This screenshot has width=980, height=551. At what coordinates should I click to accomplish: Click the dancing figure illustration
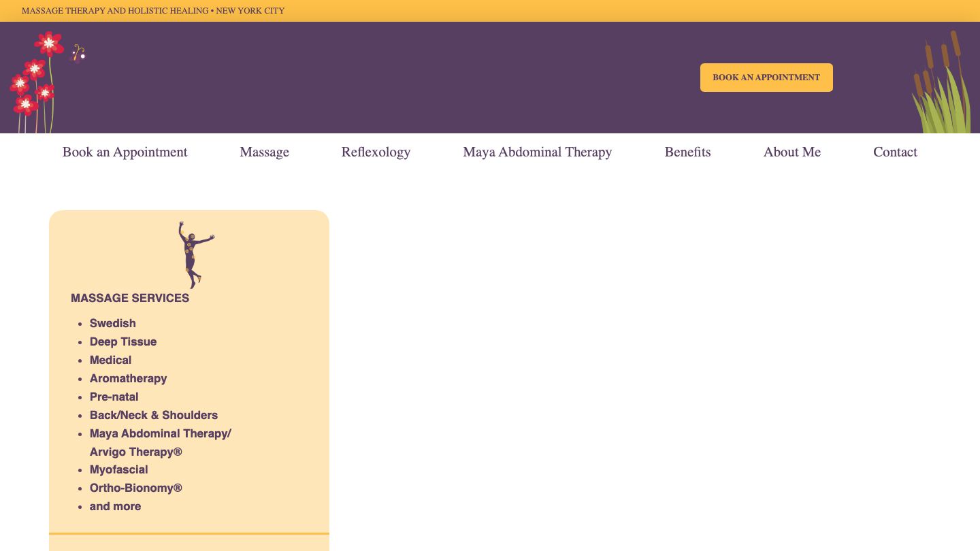194,254
